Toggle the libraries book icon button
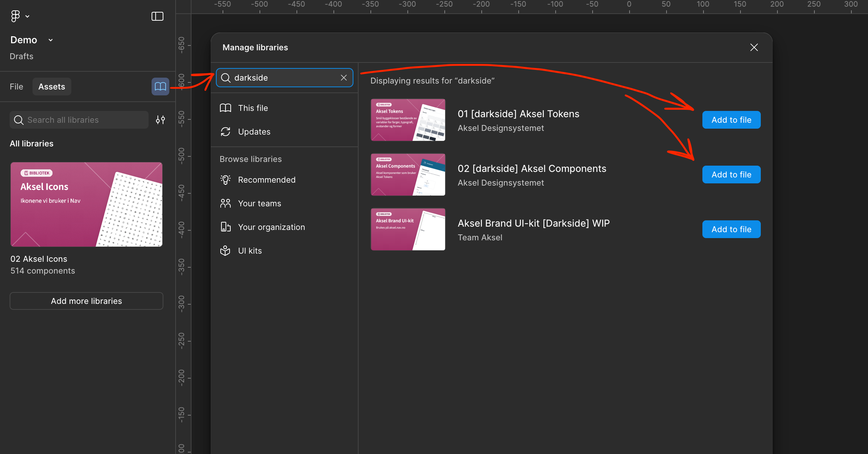This screenshot has width=868, height=454. (x=160, y=87)
